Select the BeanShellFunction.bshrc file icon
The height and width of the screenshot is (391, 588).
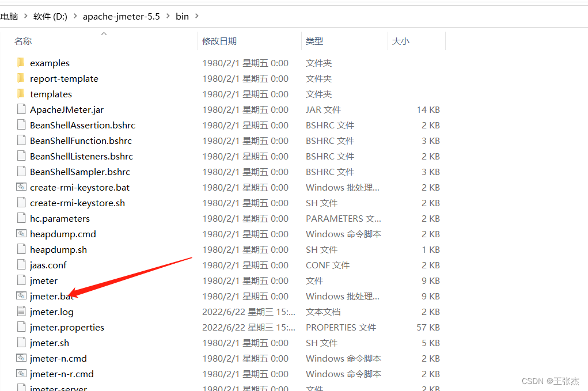pyautogui.click(x=21, y=140)
